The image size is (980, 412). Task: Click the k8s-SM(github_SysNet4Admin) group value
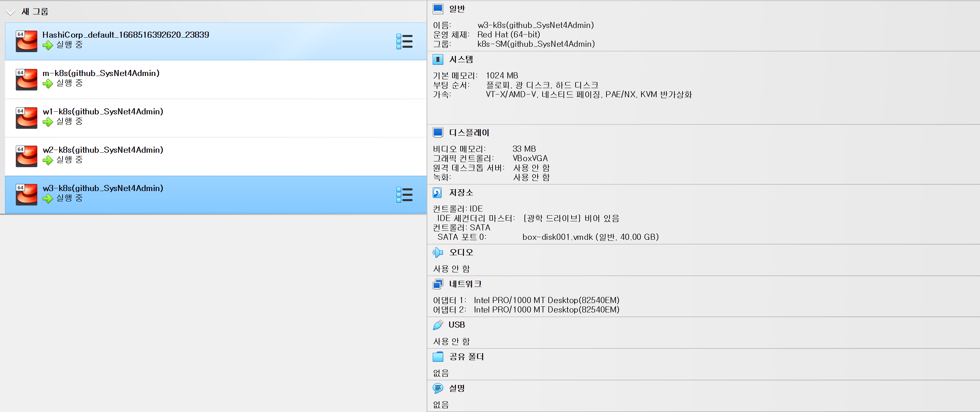point(536,44)
